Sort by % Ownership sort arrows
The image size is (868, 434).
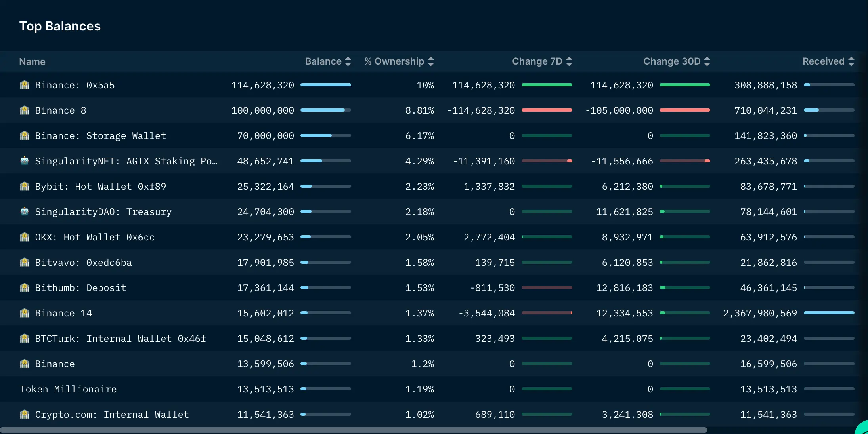click(x=431, y=61)
